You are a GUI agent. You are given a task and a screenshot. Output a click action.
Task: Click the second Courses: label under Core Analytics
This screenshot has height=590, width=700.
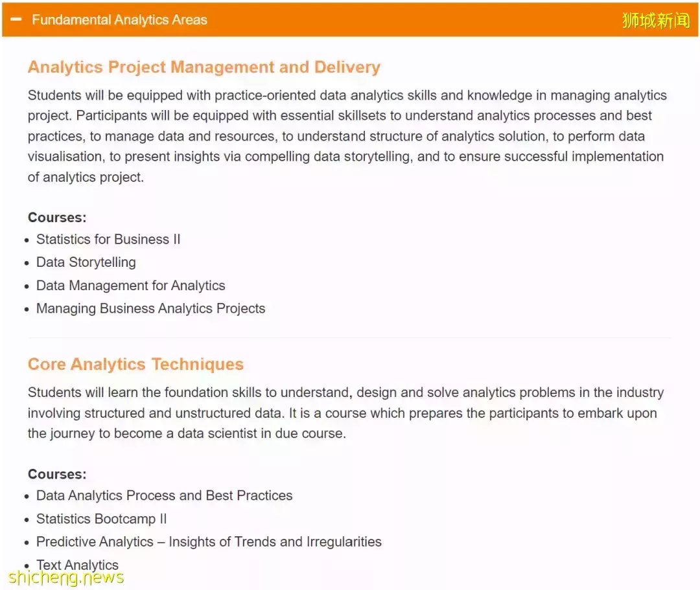pyautogui.click(x=57, y=474)
